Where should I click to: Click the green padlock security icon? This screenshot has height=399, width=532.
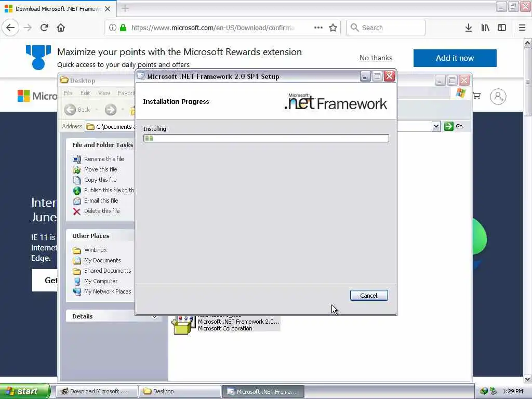tap(123, 28)
